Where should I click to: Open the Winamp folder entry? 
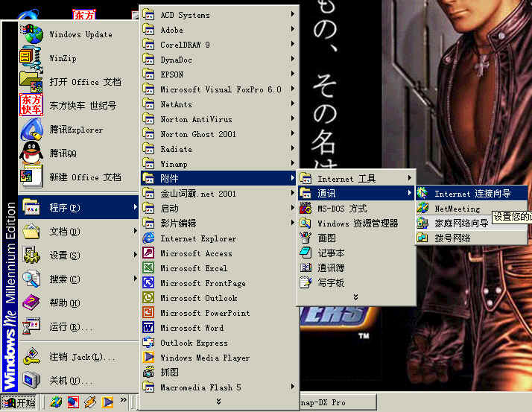[x=219, y=164]
